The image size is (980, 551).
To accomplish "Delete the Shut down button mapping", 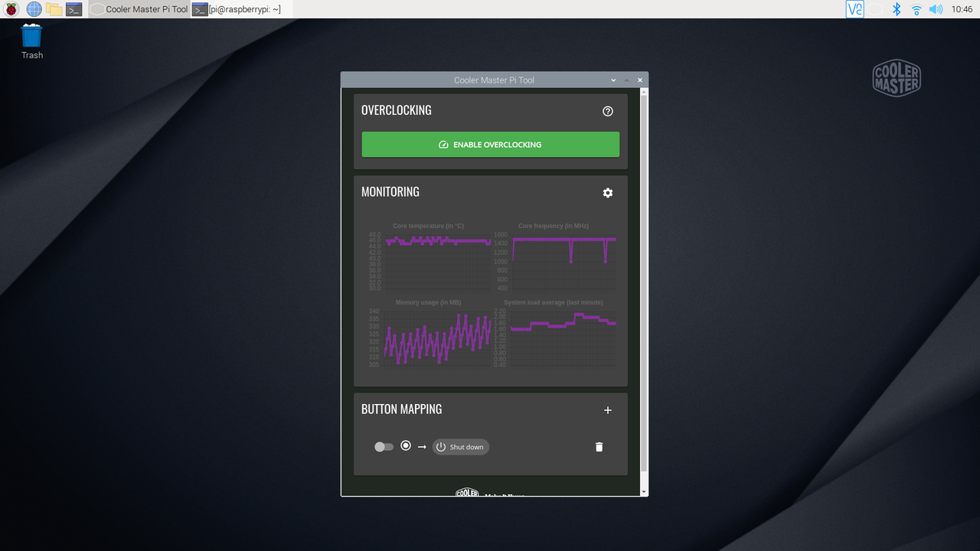I will pos(599,447).
